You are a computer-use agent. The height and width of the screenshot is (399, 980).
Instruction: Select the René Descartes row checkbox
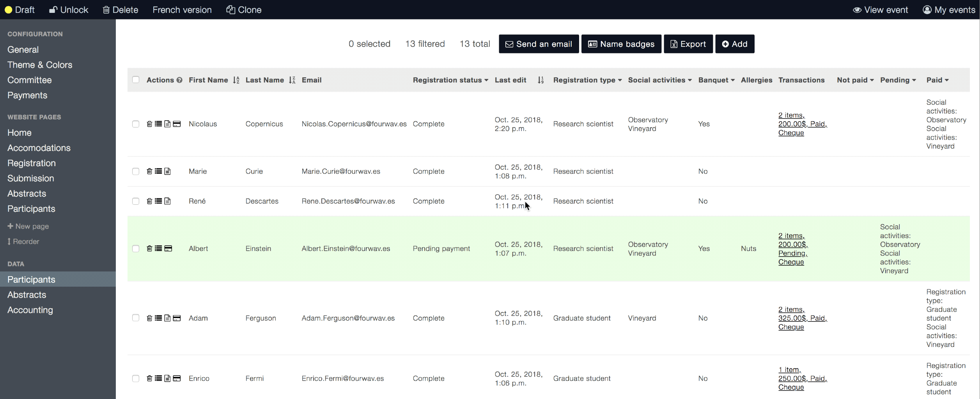point(136,201)
